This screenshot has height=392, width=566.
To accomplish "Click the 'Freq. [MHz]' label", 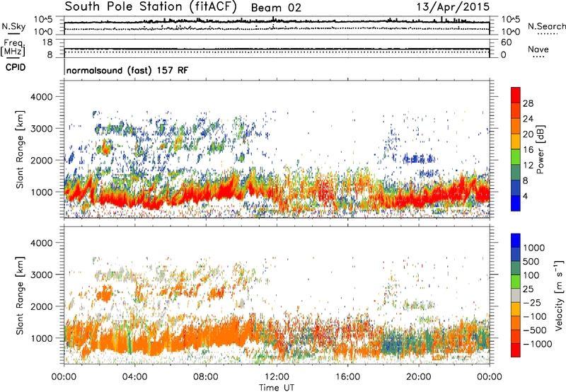I will (x=13, y=48).
